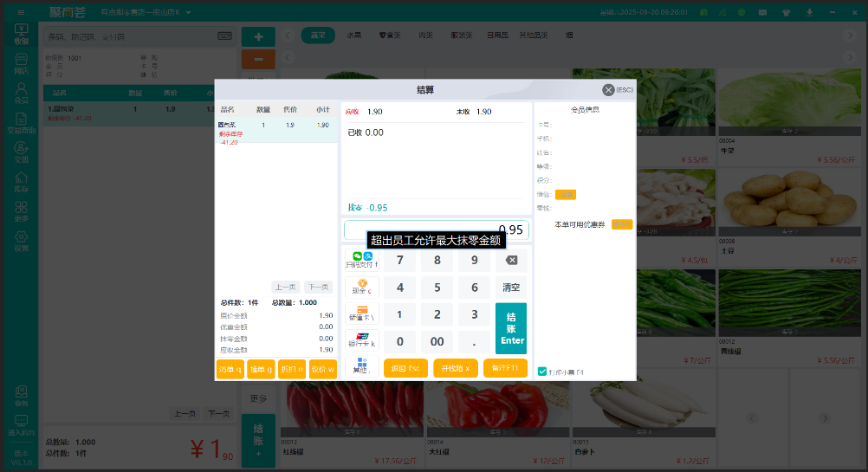Screen dimensions: 868x472
Task: Click the orange button beside 本单可用优惠券
Action: pyautogui.click(x=622, y=224)
